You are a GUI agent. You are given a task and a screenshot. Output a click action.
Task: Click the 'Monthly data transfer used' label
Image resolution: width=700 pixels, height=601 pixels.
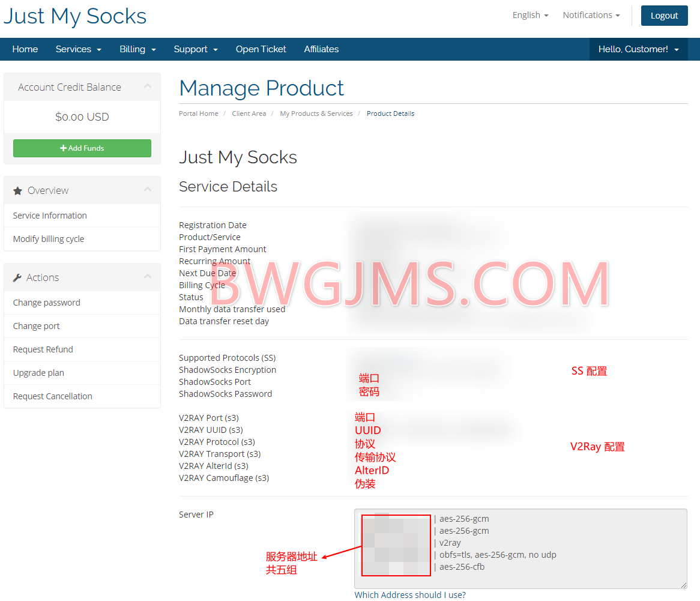[x=232, y=309]
